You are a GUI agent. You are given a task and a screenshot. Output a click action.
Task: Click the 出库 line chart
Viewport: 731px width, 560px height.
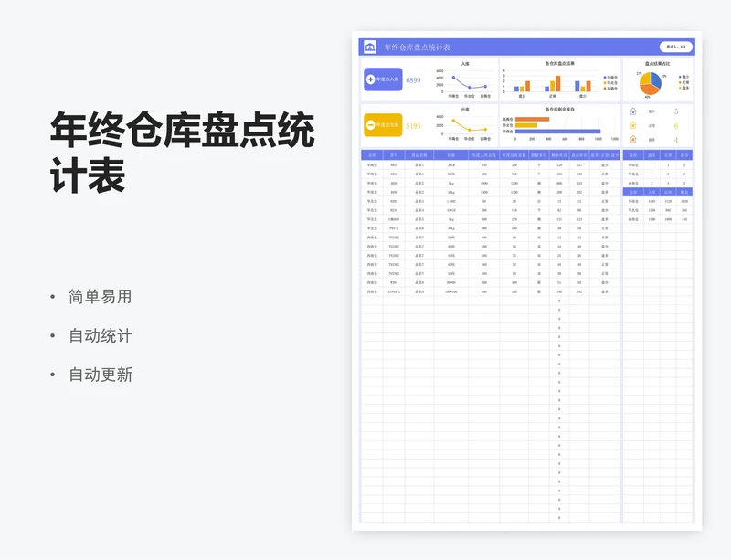click(x=465, y=126)
